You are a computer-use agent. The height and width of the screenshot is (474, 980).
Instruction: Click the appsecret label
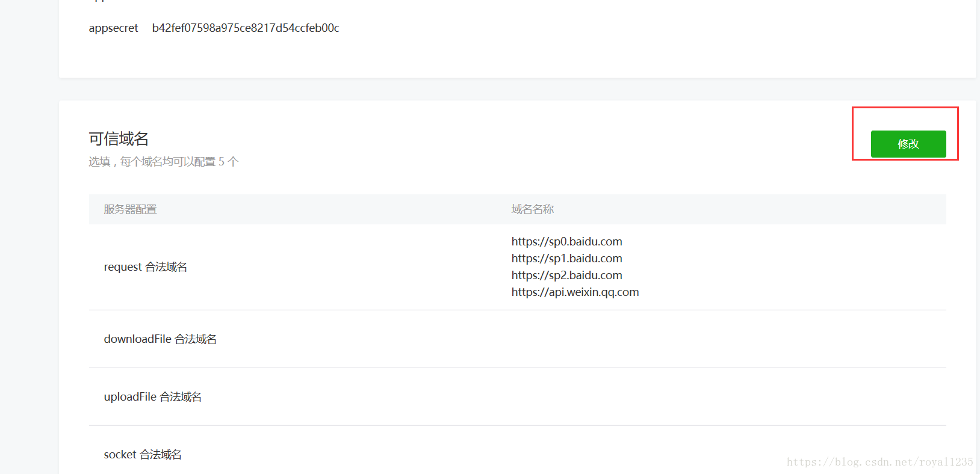click(113, 28)
